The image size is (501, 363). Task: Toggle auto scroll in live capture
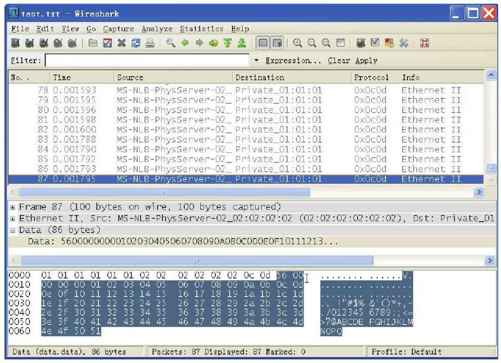pyautogui.click(x=277, y=43)
